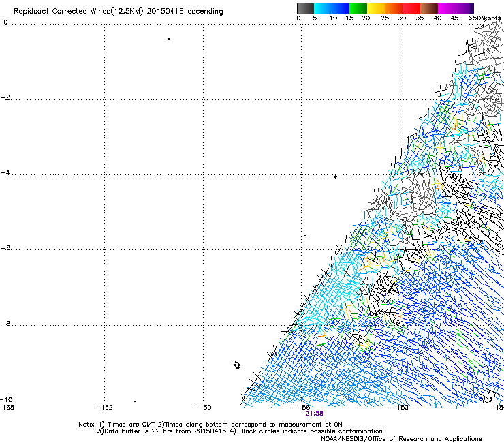Click the cyan-to-blue 5-15 knots legend segment
Viewport: 504px width, 443px height.
click(332, 8)
